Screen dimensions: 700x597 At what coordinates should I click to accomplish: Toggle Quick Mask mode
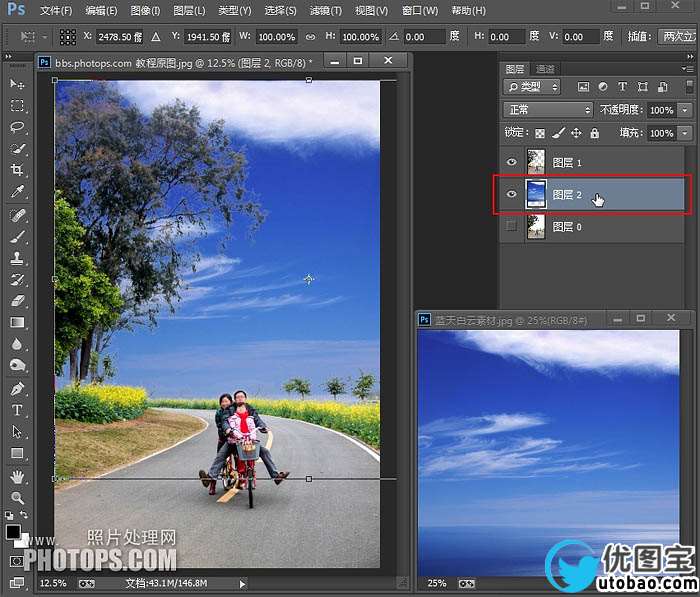click(17, 561)
